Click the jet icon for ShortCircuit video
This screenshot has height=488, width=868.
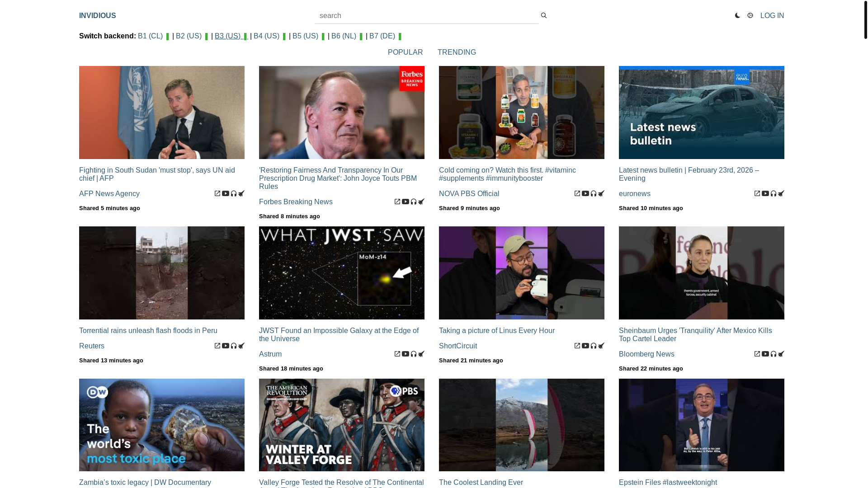pyautogui.click(x=601, y=346)
